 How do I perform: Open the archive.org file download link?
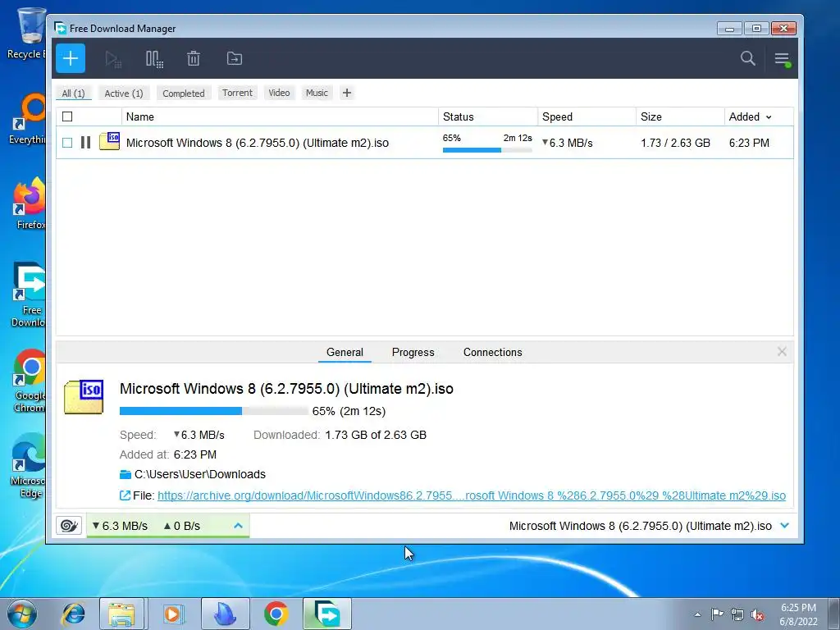pos(472,495)
